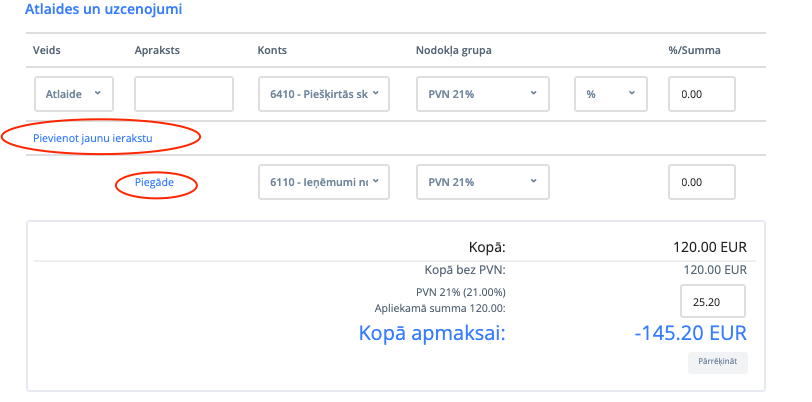Open PVN 21% dropdown in Piegāde row
The height and width of the screenshot is (402, 812).
click(482, 182)
